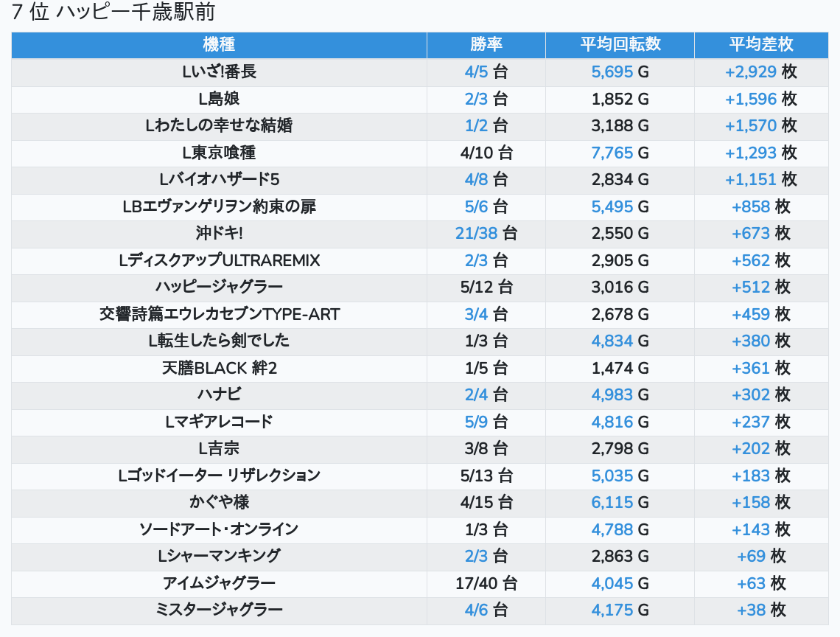
Task: Click win rate 5/6 台
Action: coord(486,206)
